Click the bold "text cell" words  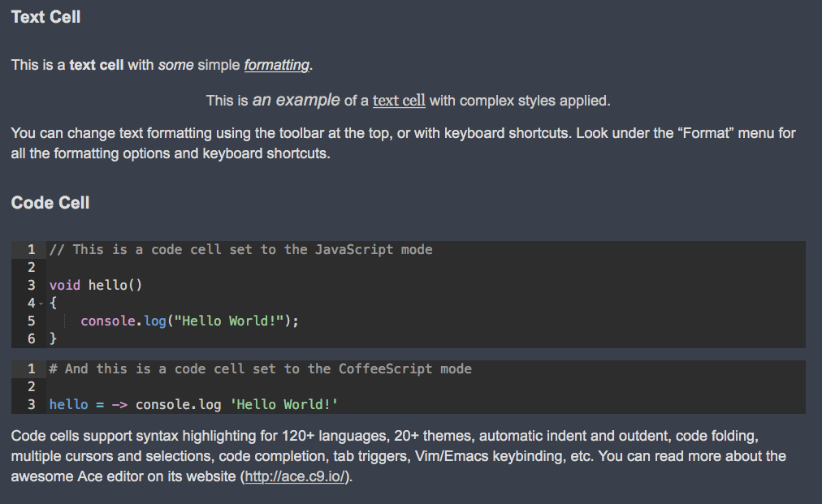[x=97, y=65]
